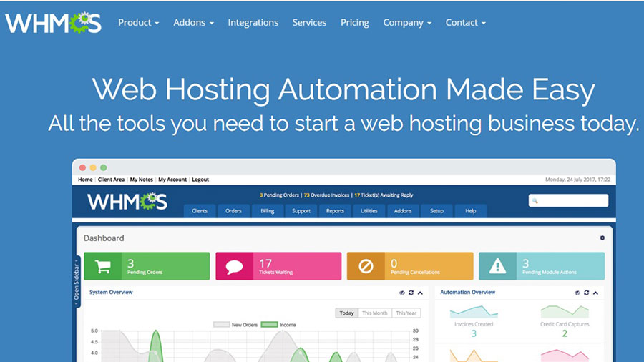Click the Open Sidebar vertical tab
The image size is (644, 362).
[x=77, y=282]
